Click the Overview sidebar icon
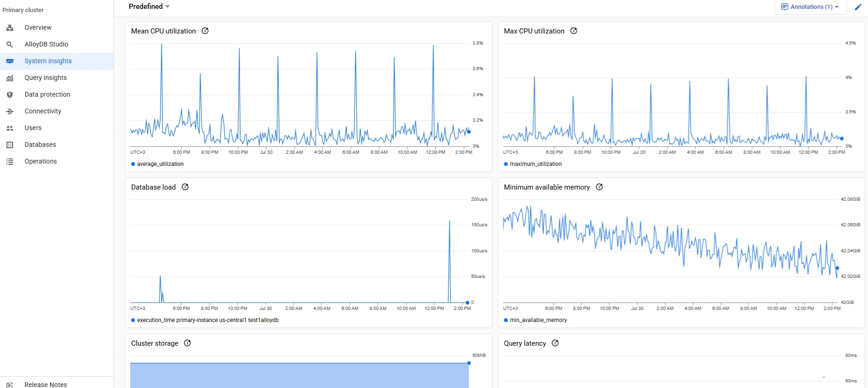Image resolution: width=868 pixels, height=388 pixels. (x=10, y=28)
